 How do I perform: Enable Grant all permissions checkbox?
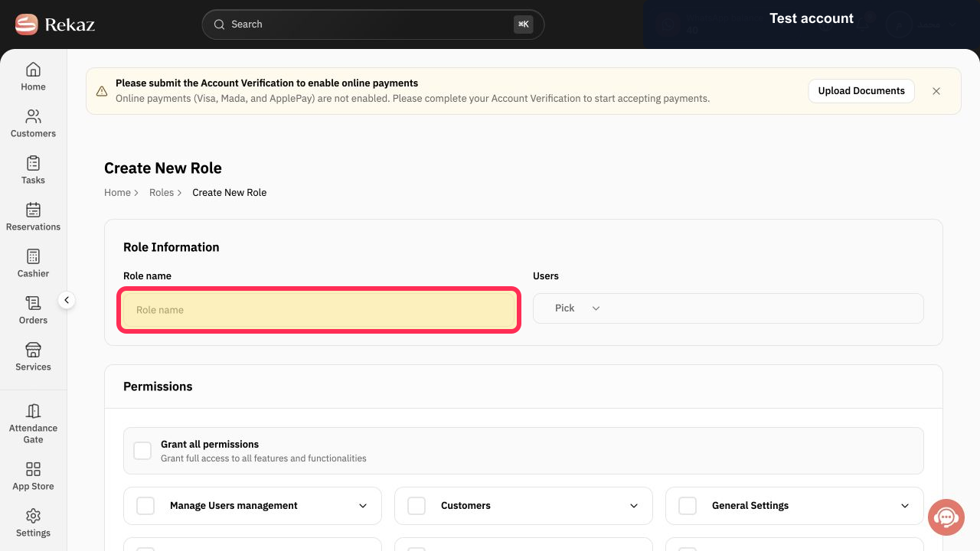click(142, 451)
